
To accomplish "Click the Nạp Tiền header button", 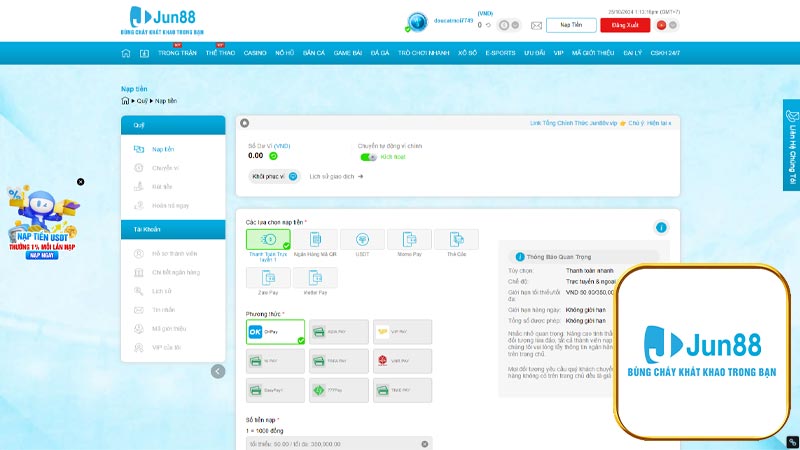I will [x=571, y=25].
